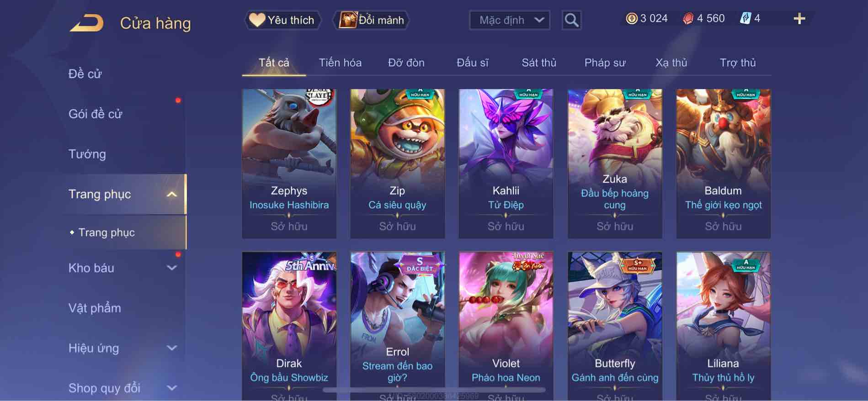
Task: Switch to the Sát thủ tab
Action: [x=539, y=63]
